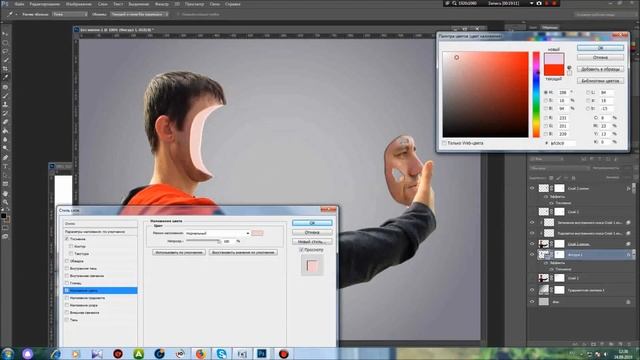This screenshot has width=640, height=360.
Task: Open blend mode dropdown in layer style dialog
Action: [x=218, y=233]
